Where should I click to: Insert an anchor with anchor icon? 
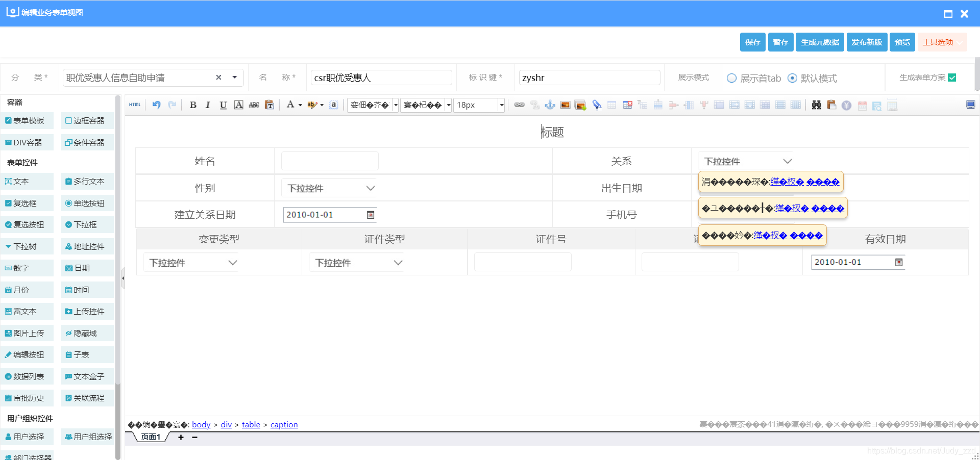click(x=550, y=105)
